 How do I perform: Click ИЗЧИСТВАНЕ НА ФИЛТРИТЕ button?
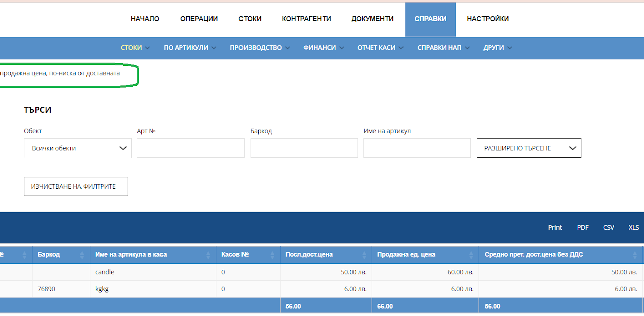click(x=76, y=186)
